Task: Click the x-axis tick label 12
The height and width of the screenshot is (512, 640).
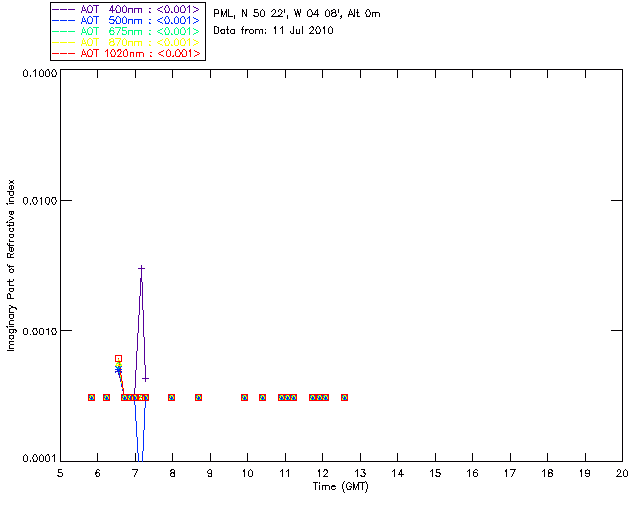Action: 322,473
